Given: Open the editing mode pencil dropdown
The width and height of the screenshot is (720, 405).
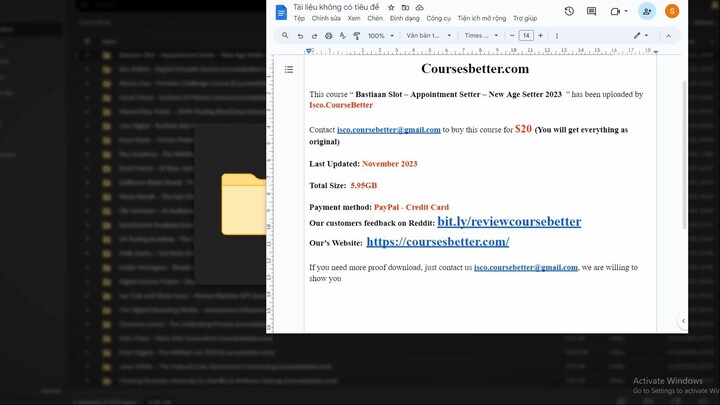Looking at the screenshot, I should point(641,36).
